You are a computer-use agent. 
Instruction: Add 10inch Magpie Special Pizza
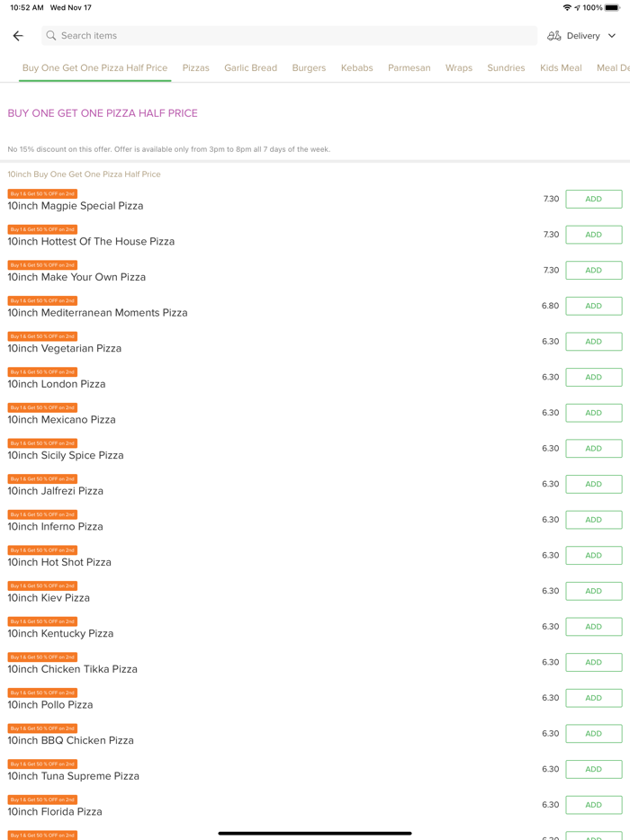coord(593,199)
